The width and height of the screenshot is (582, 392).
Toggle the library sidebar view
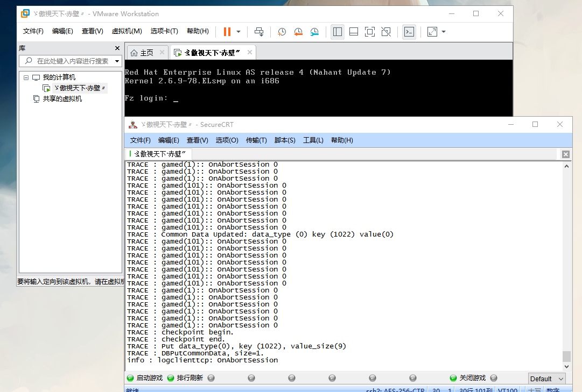coord(338,32)
